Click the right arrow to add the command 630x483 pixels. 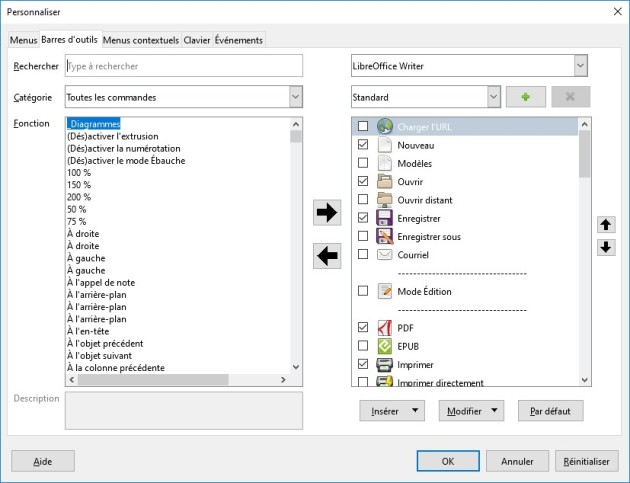tap(327, 212)
